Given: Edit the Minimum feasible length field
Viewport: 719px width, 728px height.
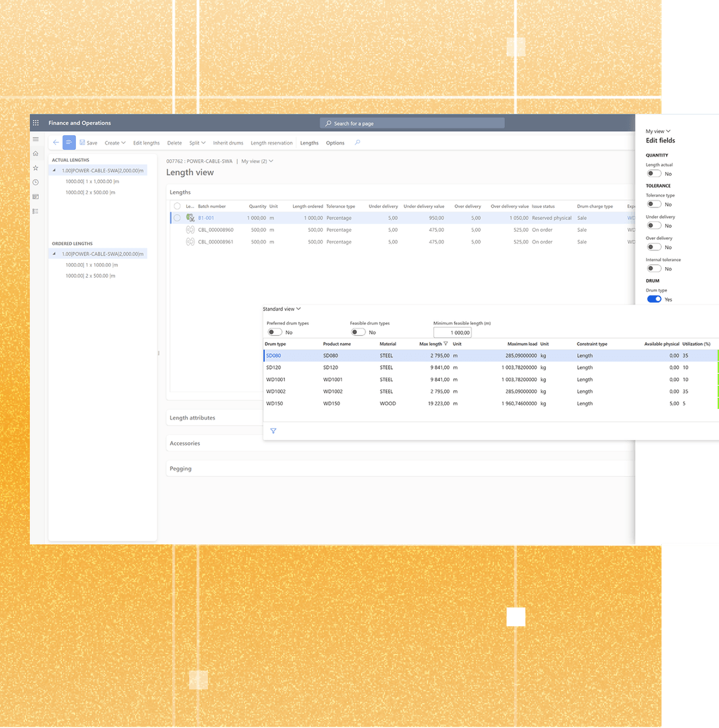Looking at the screenshot, I should [453, 332].
